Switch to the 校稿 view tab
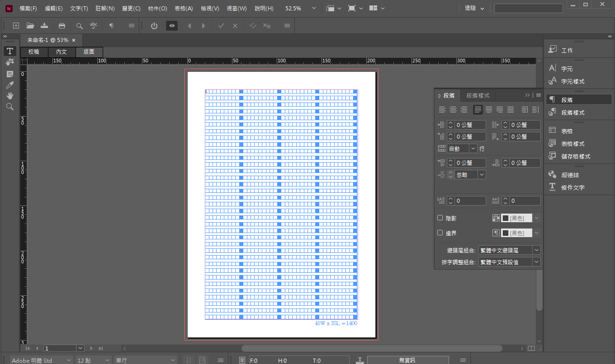The height and width of the screenshot is (364, 615). click(34, 52)
